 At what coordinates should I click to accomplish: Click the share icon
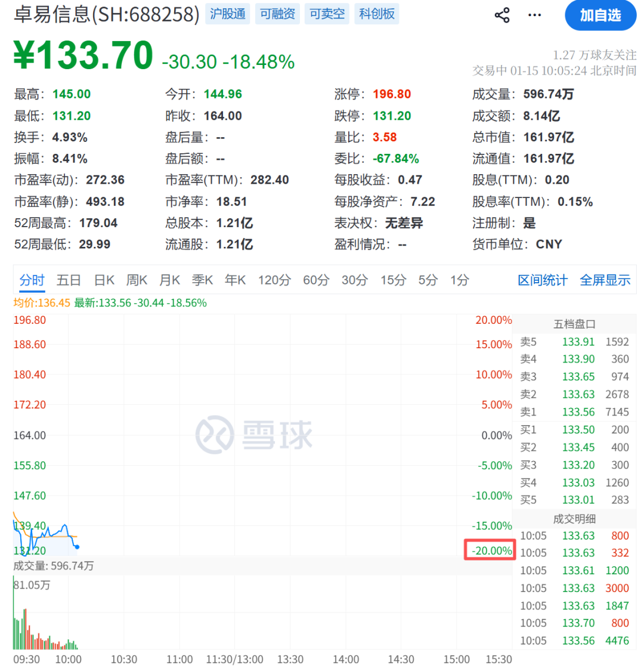(502, 15)
